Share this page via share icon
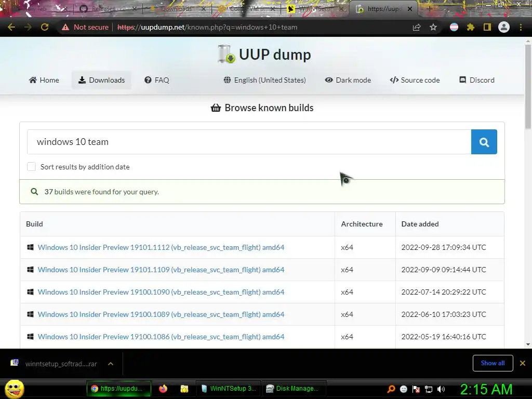Image resolution: width=532 pixels, height=399 pixels. tap(417, 27)
